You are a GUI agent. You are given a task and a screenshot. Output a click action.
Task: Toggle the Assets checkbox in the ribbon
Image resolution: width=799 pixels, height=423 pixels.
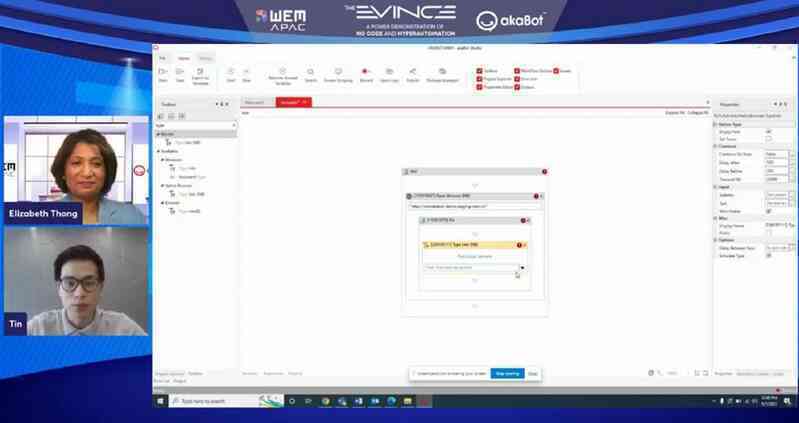click(x=556, y=71)
